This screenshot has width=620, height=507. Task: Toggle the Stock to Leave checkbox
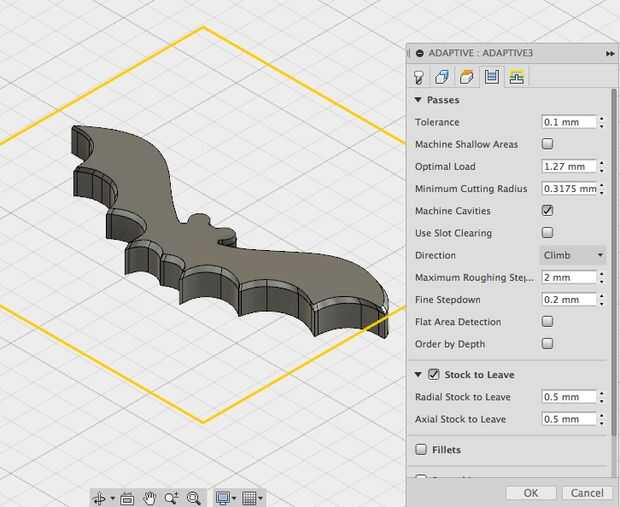click(434, 375)
